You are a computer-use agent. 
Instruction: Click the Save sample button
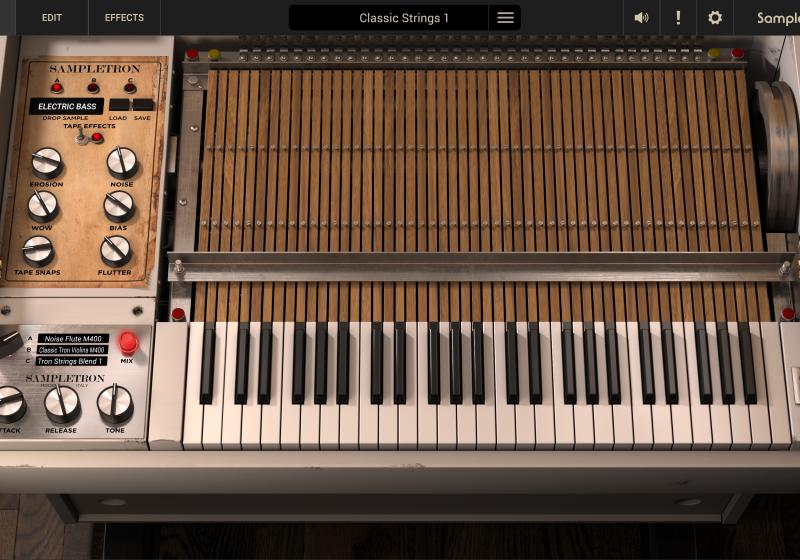(142, 105)
